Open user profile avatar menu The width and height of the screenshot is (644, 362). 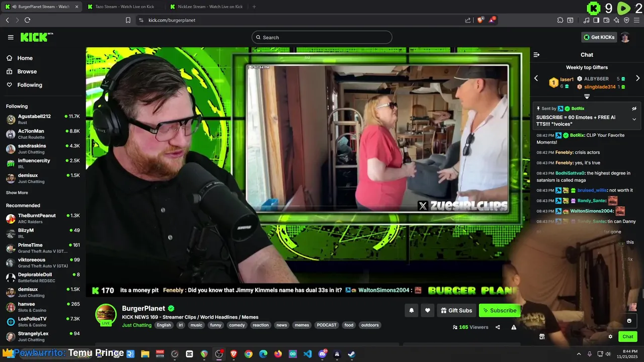coord(625,37)
